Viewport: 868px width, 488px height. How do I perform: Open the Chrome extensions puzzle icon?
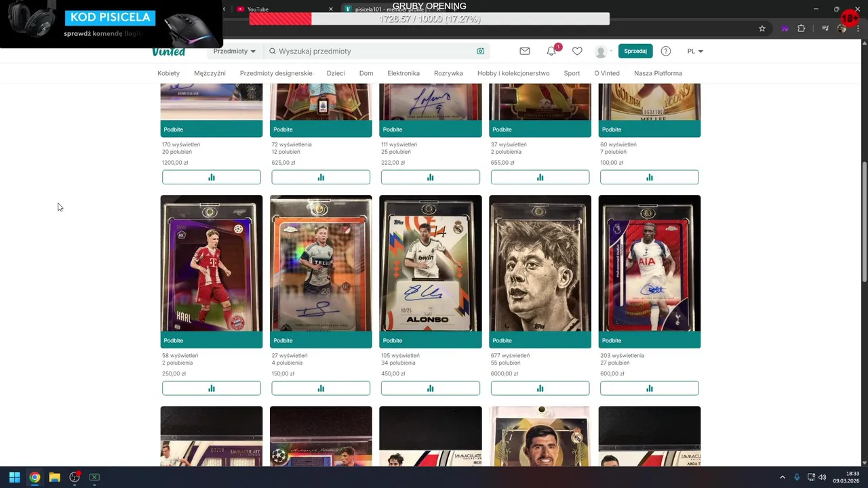[x=802, y=28]
